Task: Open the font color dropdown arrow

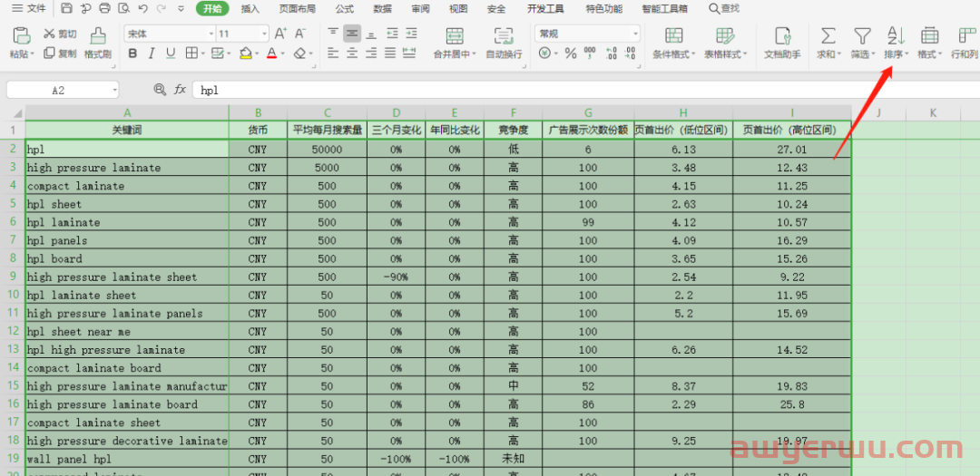Action: point(282,54)
